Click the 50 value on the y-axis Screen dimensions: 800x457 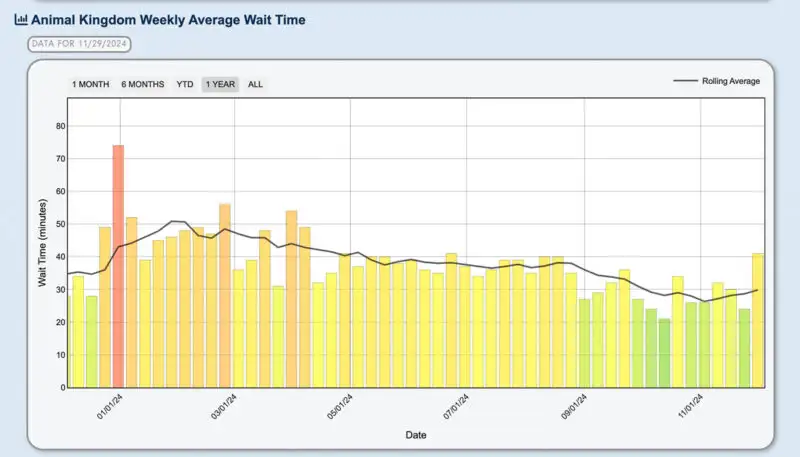click(x=61, y=224)
